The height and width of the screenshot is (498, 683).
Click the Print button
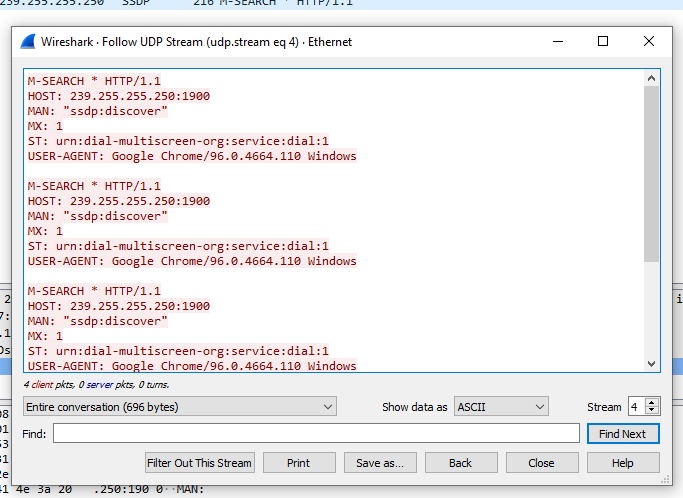299,463
